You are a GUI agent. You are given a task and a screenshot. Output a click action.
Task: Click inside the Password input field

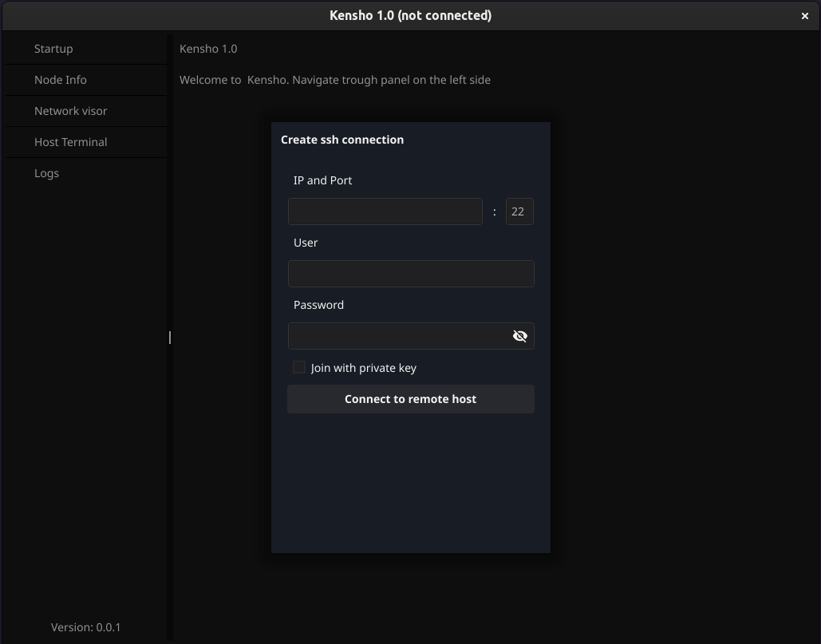tap(397, 336)
